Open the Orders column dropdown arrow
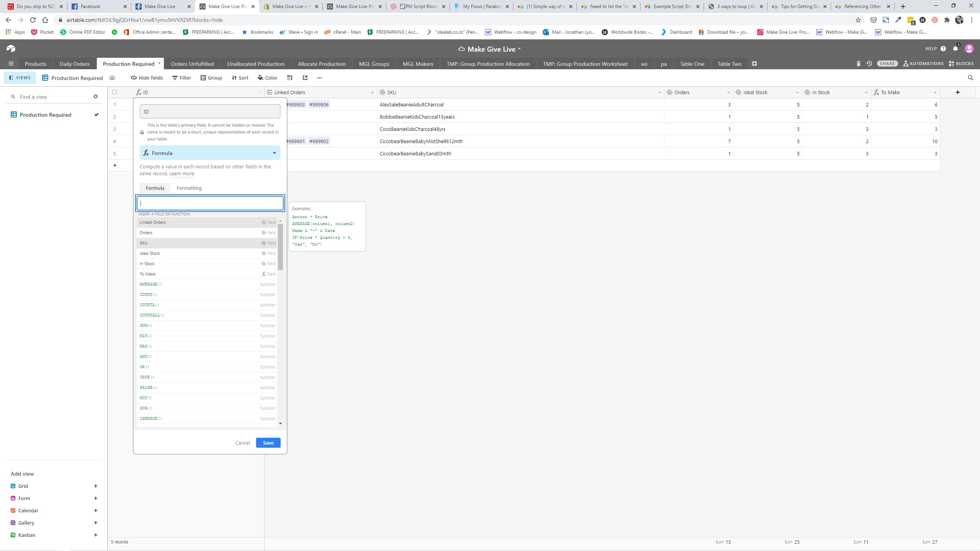This screenshot has height=551, width=980. coord(728,93)
